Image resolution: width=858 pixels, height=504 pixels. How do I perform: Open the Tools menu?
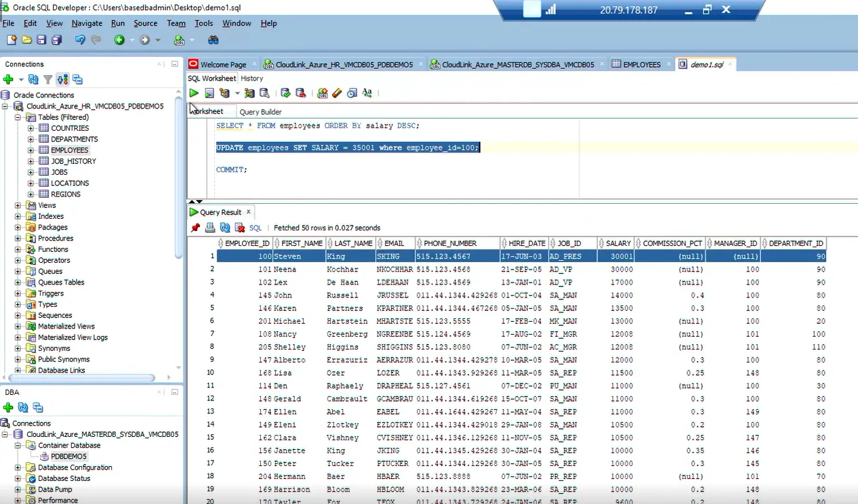pyautogui.click(x=204, y=23)
